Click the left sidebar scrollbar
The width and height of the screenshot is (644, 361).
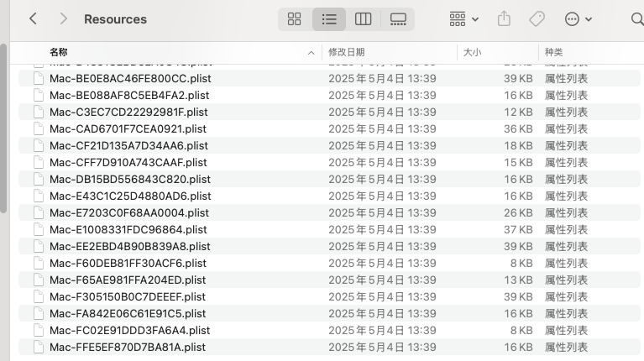point(3,128)
